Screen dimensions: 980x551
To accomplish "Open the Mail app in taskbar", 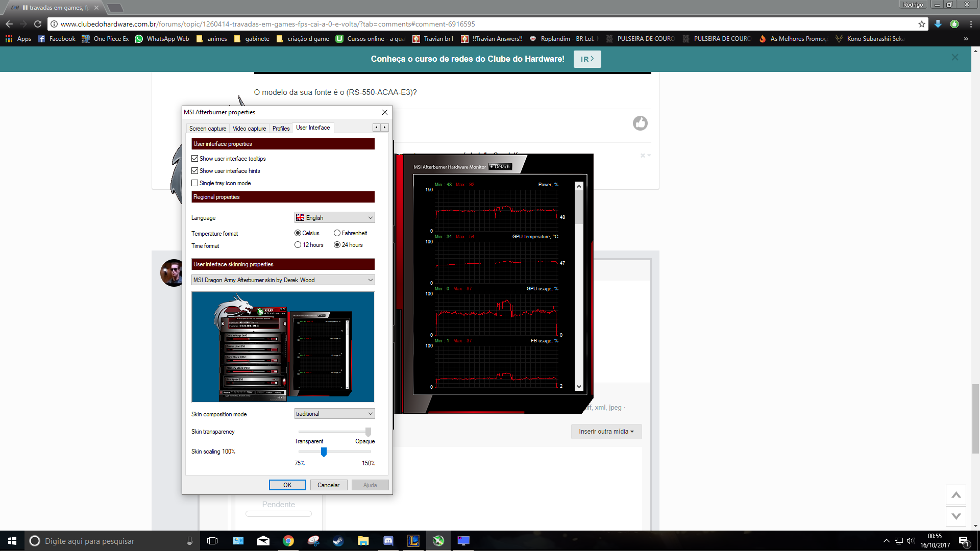I will 263,541.
